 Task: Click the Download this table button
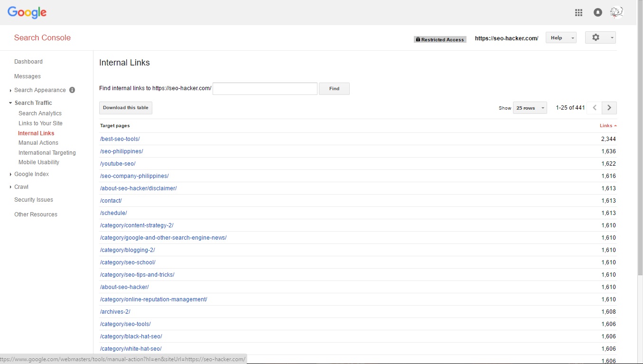126,108
